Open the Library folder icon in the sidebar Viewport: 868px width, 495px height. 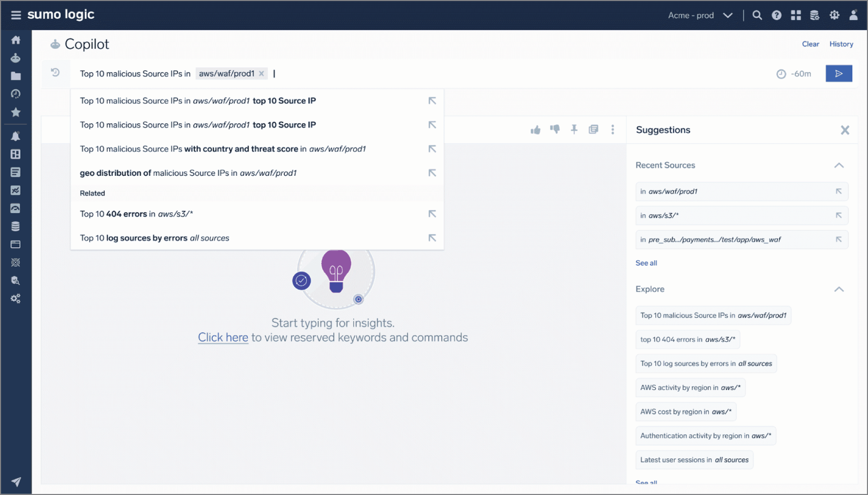coord(16,76)
